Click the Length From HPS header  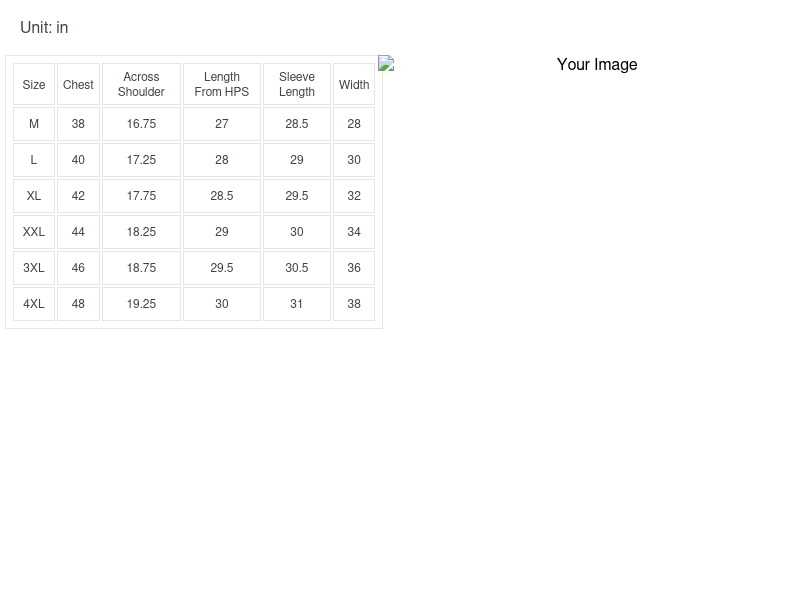click(222, 85)
